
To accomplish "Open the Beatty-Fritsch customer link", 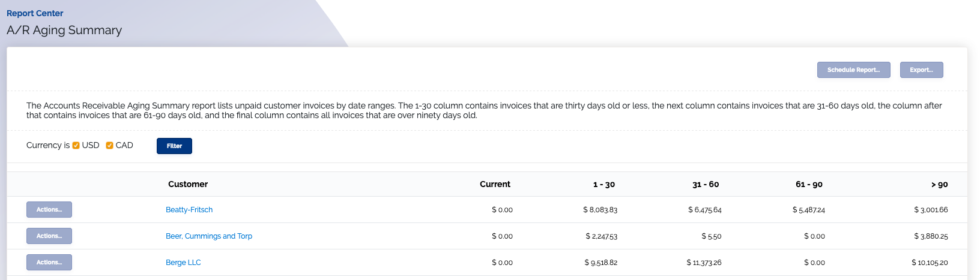I will coord(189,210).
